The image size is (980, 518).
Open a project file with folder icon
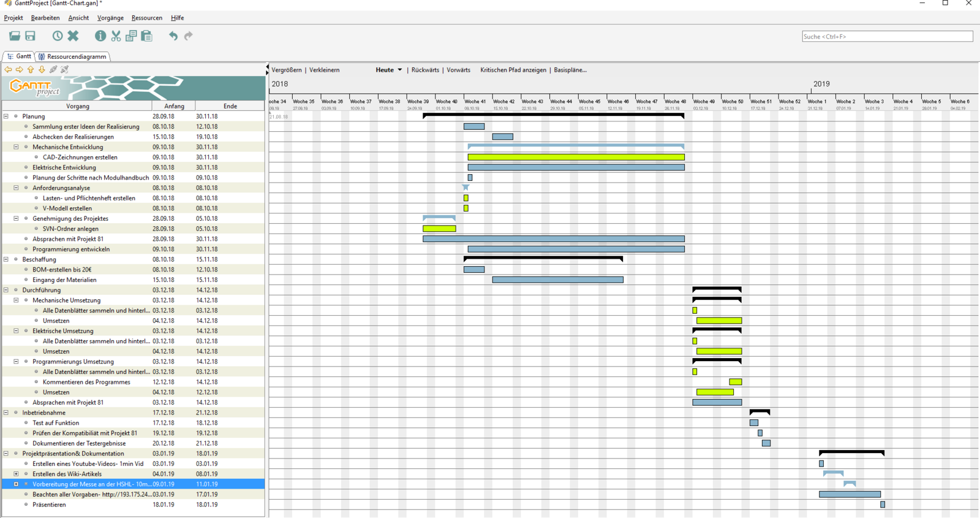[14, 36]
